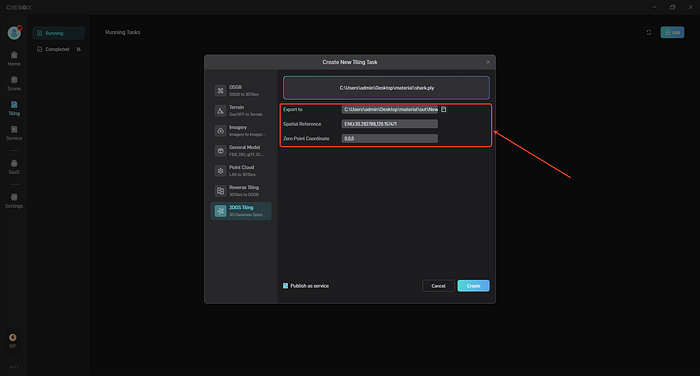Switch to the Completed tasks tab
Screen dimensions: 700x376
click(x=58, y=49)
